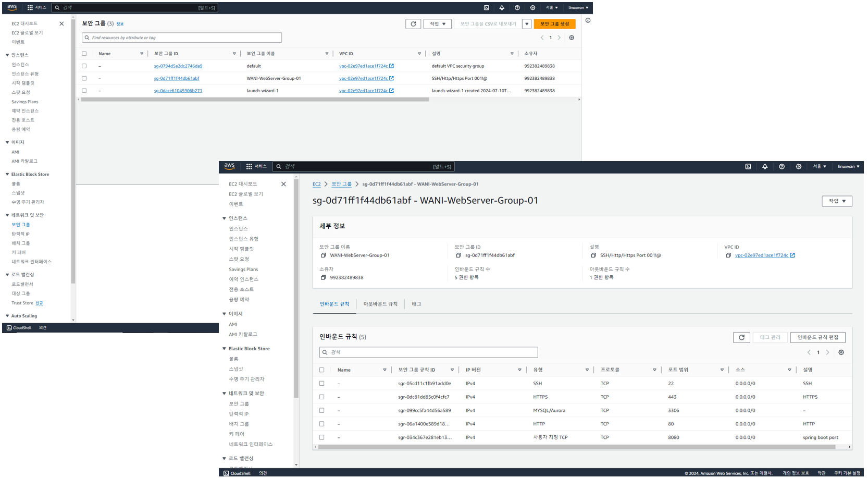The image size is (868, 478).
Task: Click AWS logo in front window header
Action: point(229,166)
